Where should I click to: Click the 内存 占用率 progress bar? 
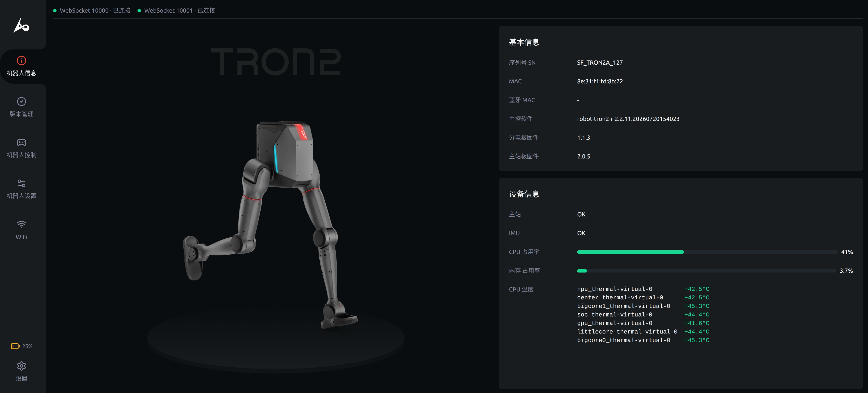707,271
